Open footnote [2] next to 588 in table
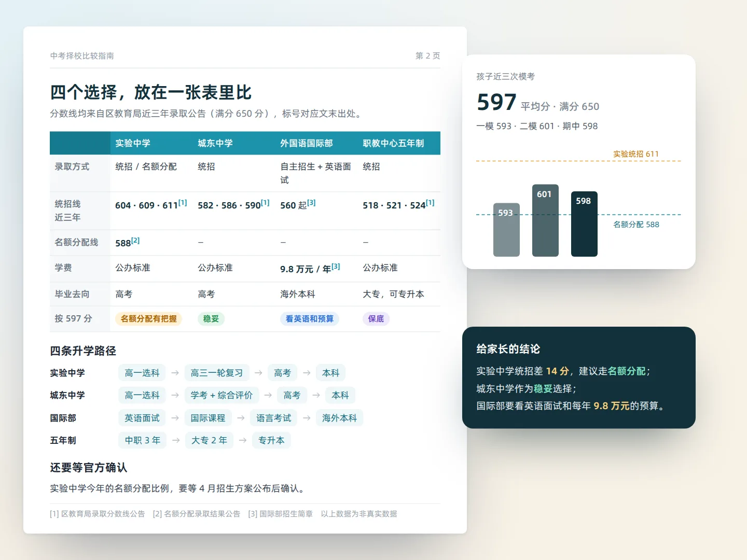The height and width of the screenshot is (560, 747). 135,241
